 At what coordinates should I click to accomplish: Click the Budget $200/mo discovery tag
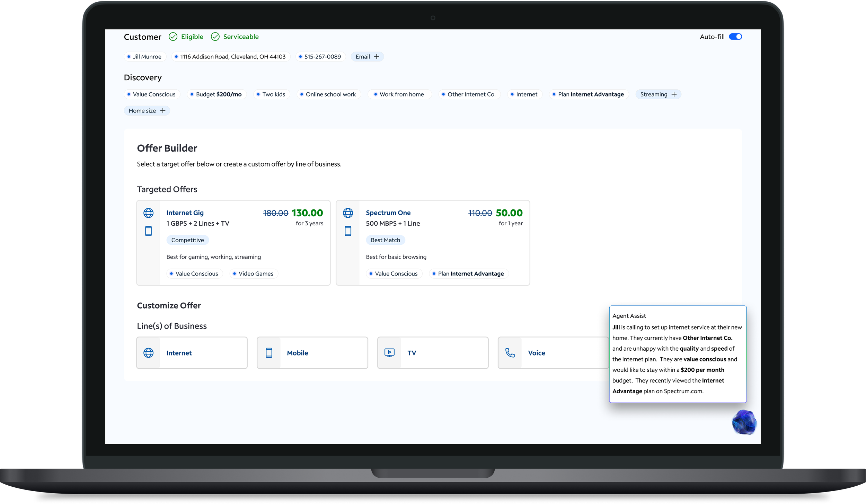click(x=217, y=94)
